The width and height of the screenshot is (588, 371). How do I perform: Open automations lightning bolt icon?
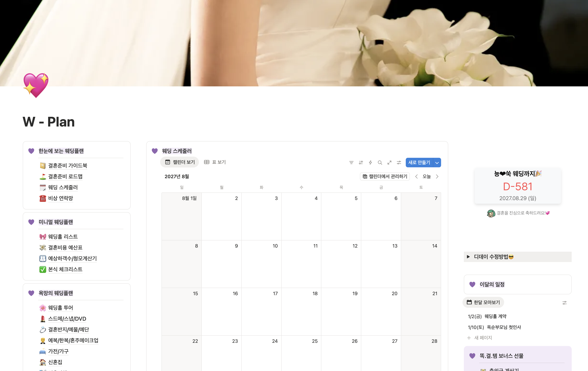click(370, 163)
